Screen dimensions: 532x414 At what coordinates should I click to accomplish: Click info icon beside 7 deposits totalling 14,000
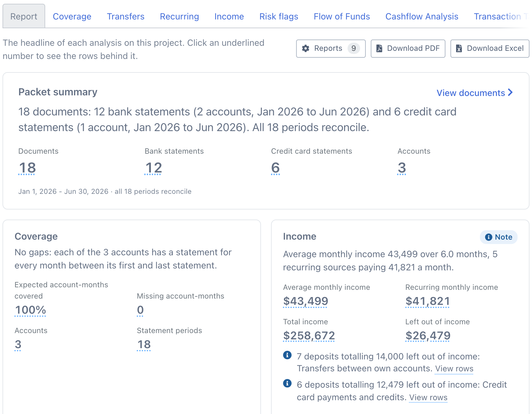coord(287,355)
